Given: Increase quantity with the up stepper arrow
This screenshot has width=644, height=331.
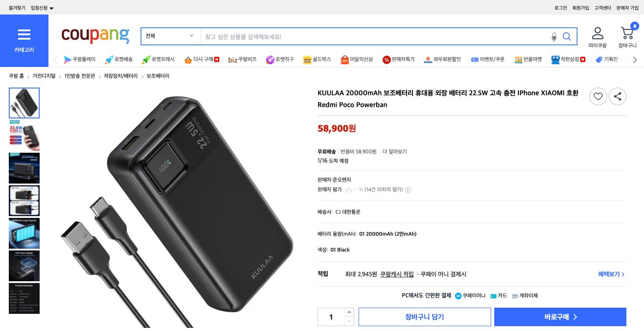Looking at the screenshot, I should [x=349, y=312].
